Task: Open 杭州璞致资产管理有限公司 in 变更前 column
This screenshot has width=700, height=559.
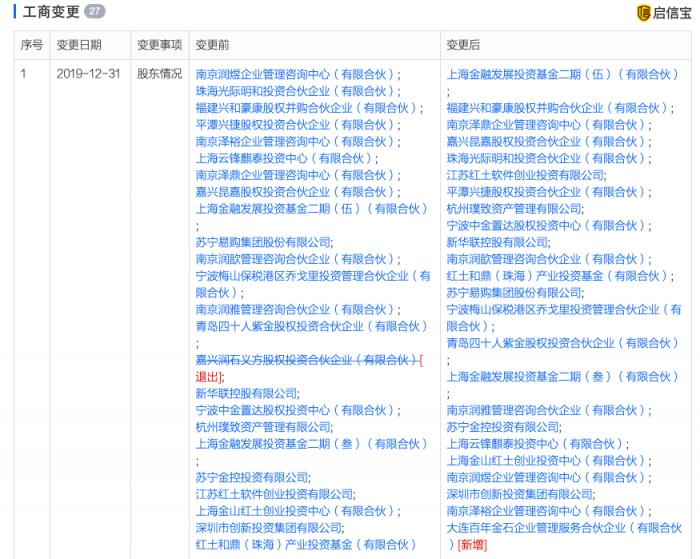Action: coord(262,427)
